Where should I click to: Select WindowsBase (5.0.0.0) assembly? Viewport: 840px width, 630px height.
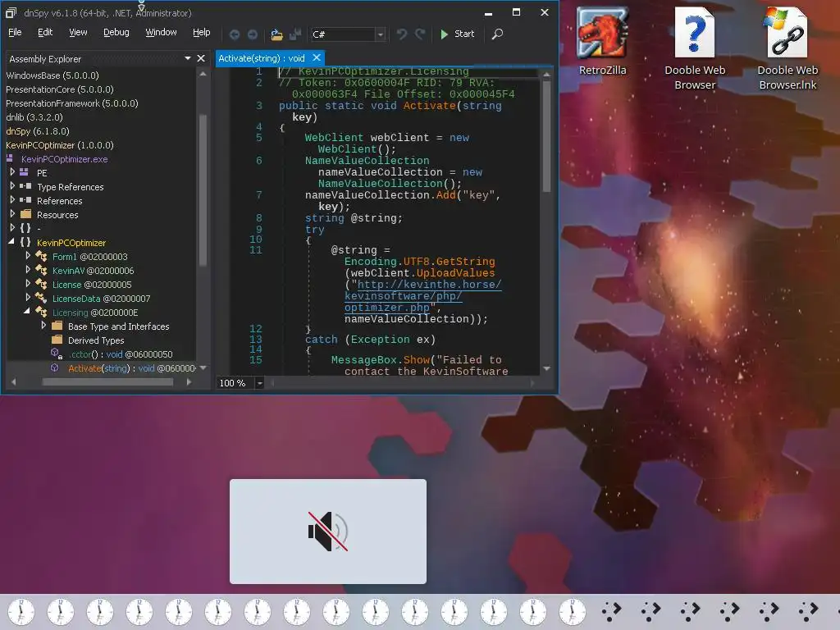tap(52, 75)
